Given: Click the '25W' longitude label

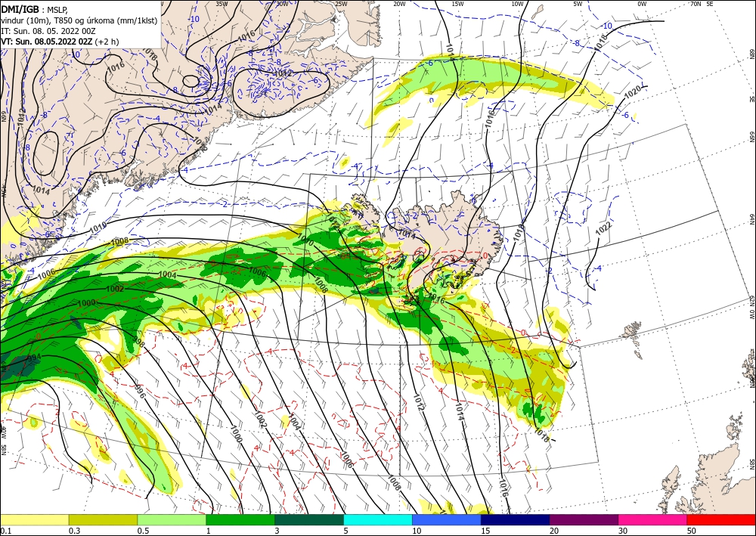Looking at the screenshot, I should pos(341,4).
